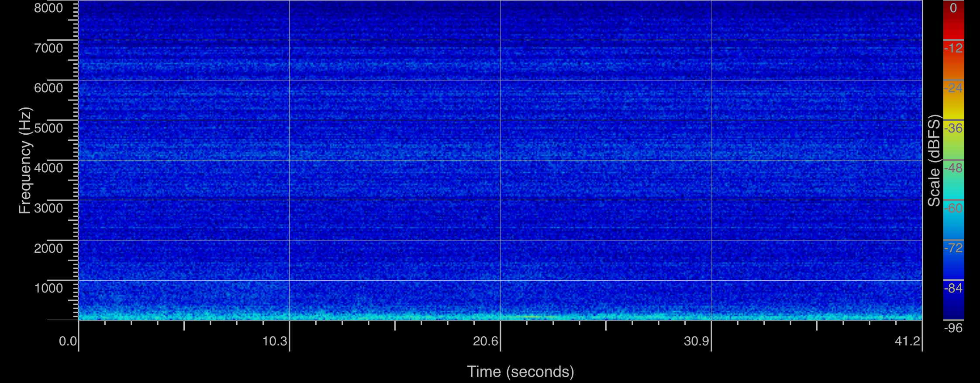Click the 6000 Hz frequency axis label
980x383 pixels.
pos(48,88)
